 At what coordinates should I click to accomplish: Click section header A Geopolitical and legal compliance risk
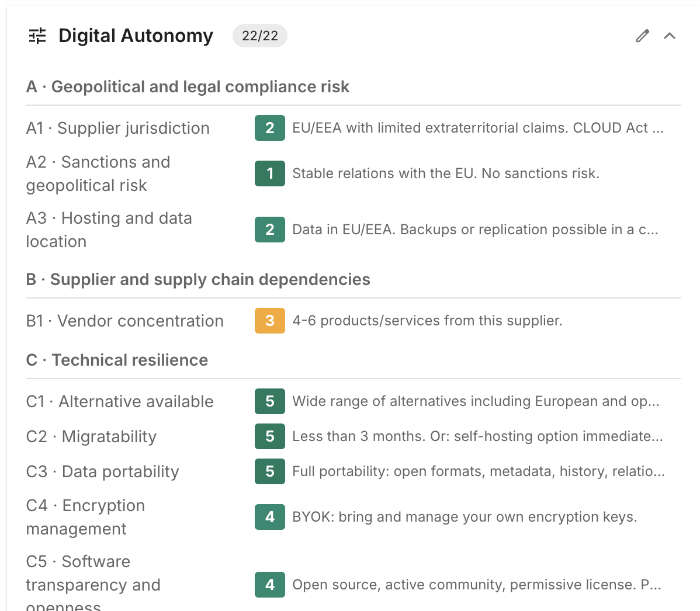point(188,86)
